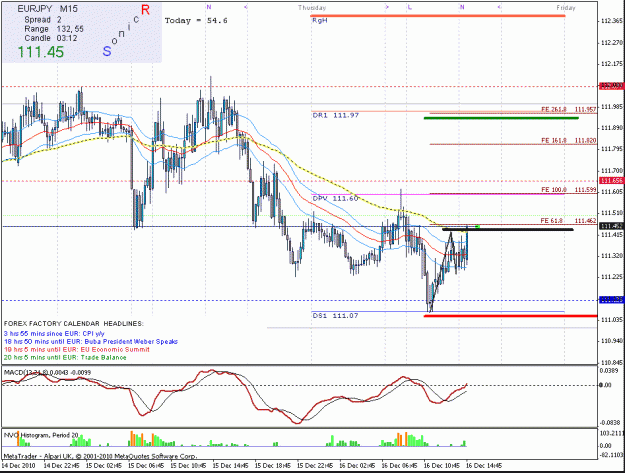Image resolution: width=625 pixels, height=473 pixels.
Task: Click the '15 Dec 06:45' time axis label
Action: pyautogui.click(x=146, y=465)
